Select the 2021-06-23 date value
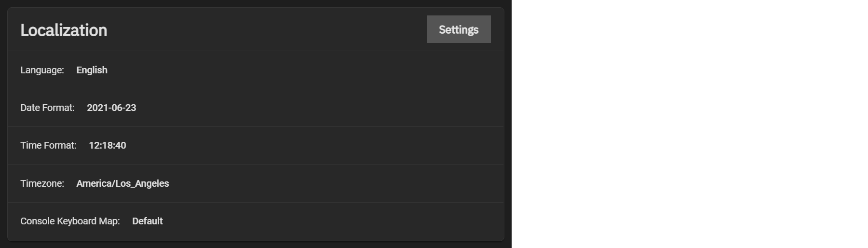The height and width of the screenshot is (248, 868). coord(111,108)
